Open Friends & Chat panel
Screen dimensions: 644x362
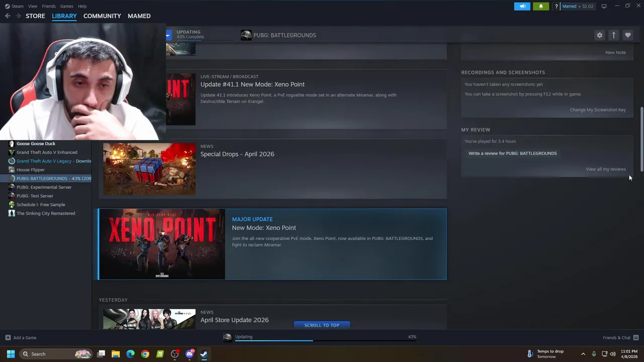click(x=620, y=338)
